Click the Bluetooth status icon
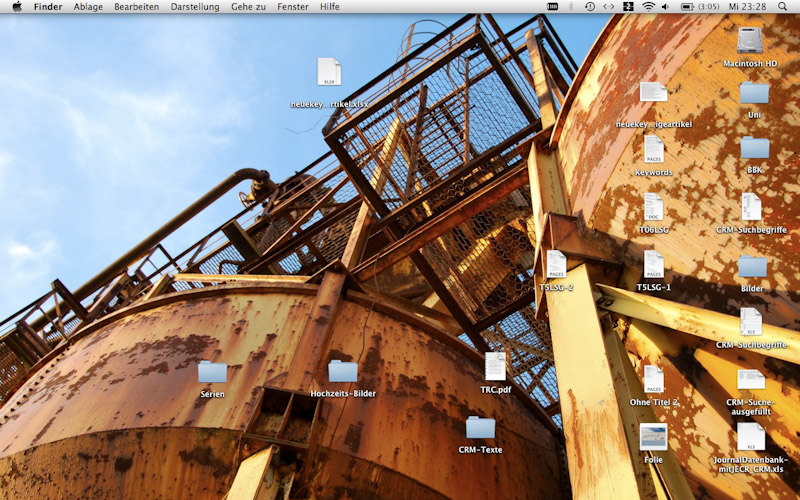 (571, 7)
